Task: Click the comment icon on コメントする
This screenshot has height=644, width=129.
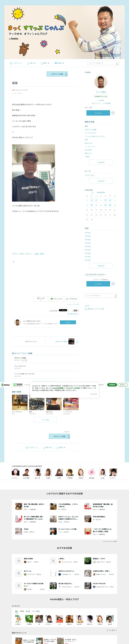Action: [52, 298]
